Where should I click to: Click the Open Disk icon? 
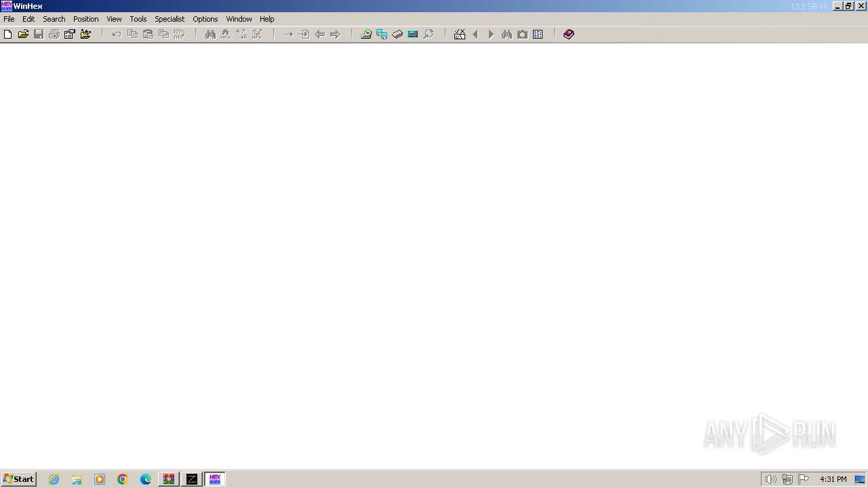tap(366, 34)
